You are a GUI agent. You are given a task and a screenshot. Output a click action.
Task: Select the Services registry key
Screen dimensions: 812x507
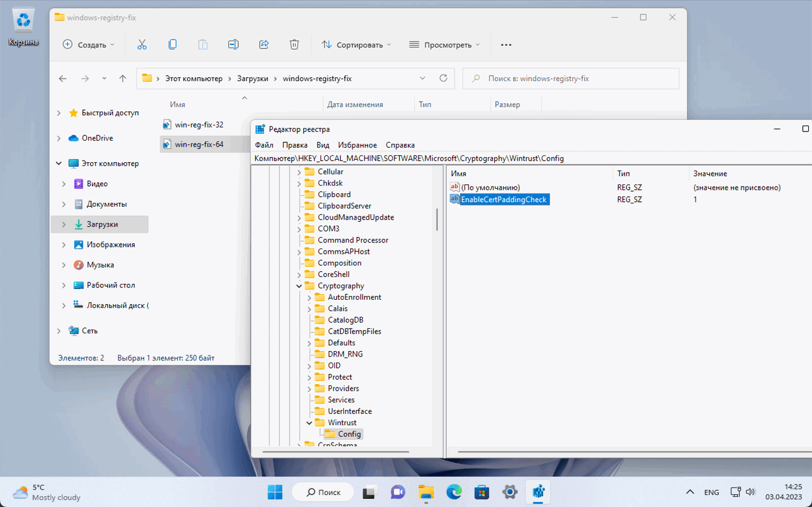(x=341, y=400)
